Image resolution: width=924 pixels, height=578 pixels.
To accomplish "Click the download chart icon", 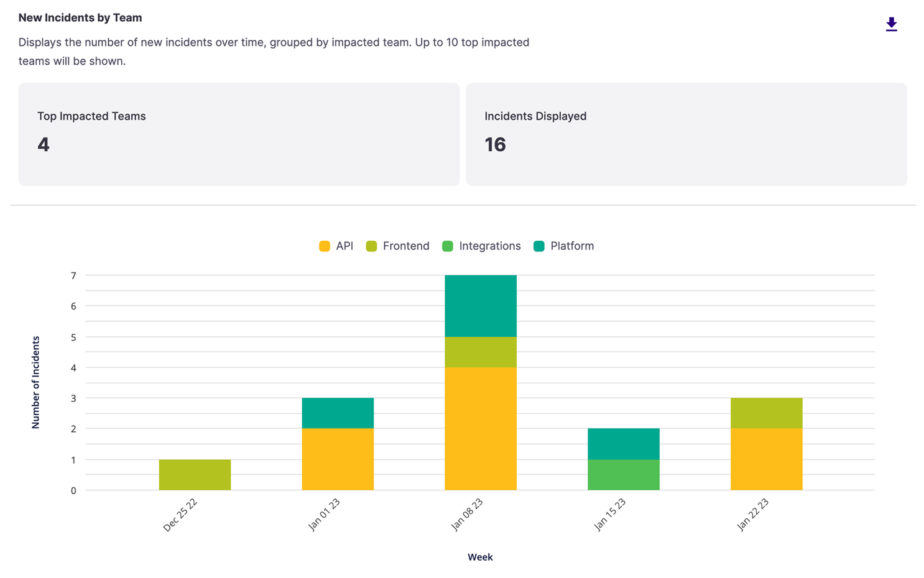I will tap(891, 24).
